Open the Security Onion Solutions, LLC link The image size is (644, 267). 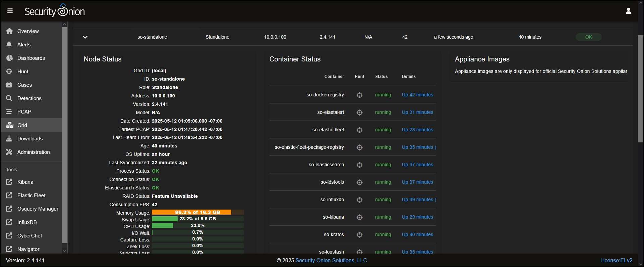331,260
